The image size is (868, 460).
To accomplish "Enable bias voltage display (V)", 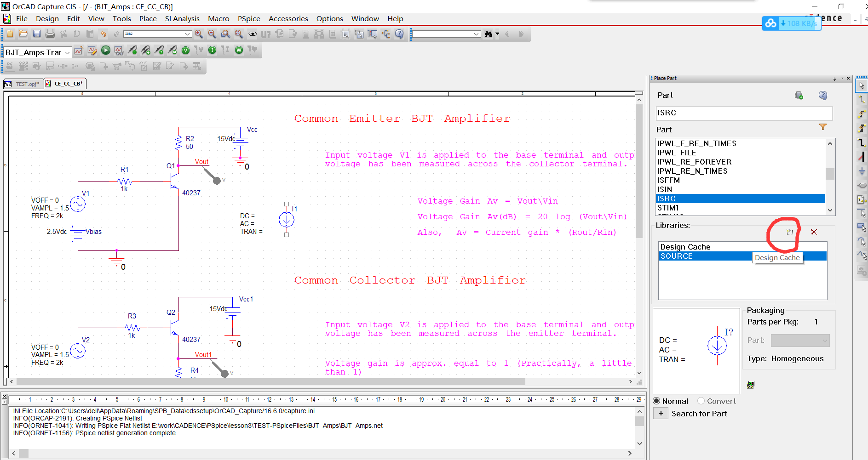I will pos(186,51).
